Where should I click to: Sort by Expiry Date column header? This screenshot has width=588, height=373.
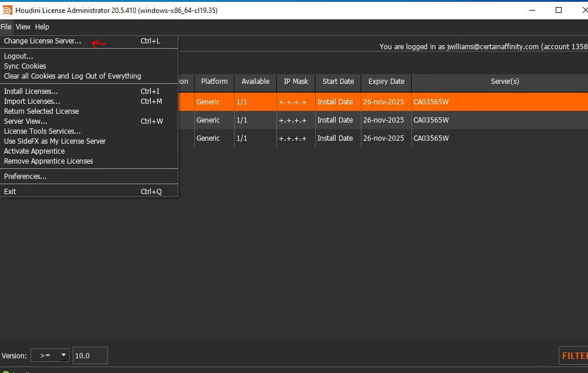pos(386,82)
